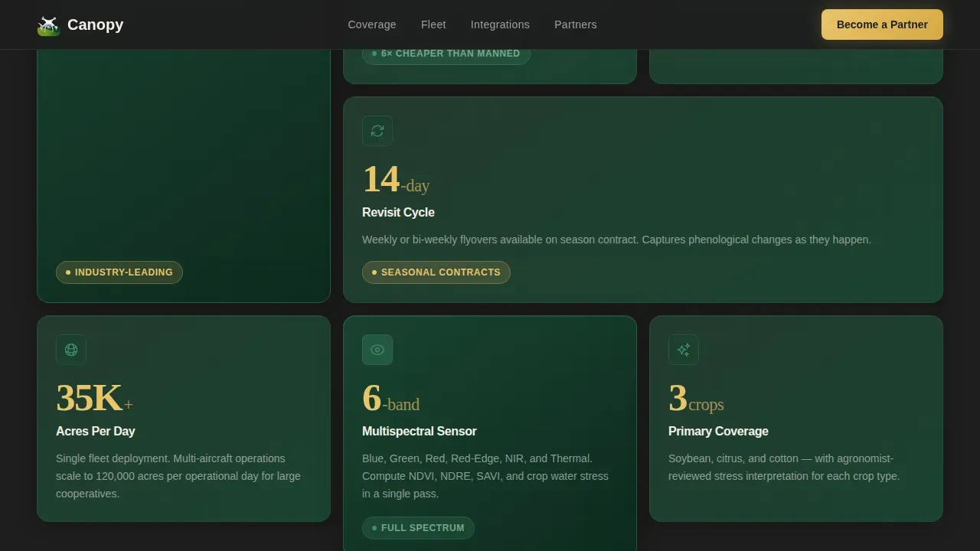Click the 35K+ statistic value
The height and width of the screenshot is (551, 980).
pyautogui.click(x=94, y=399)
